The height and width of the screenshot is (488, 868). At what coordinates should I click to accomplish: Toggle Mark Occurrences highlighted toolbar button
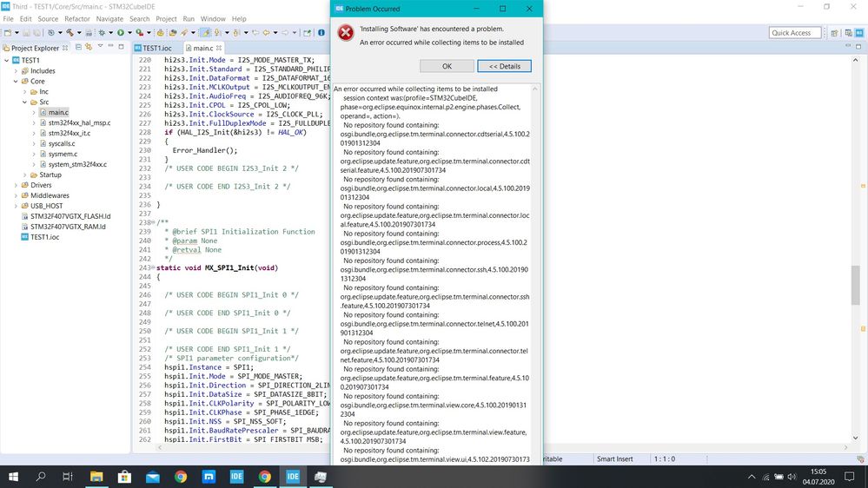click(205, 33)
